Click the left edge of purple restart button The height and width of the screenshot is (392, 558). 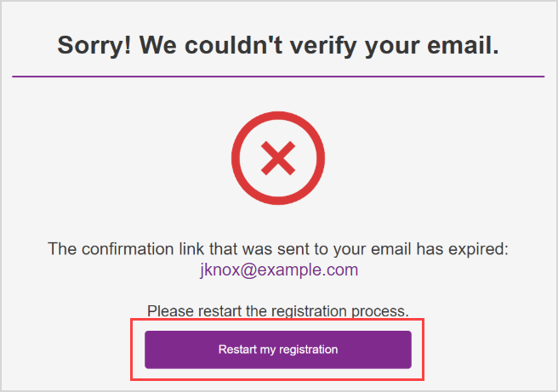click(x=151, y=349)
